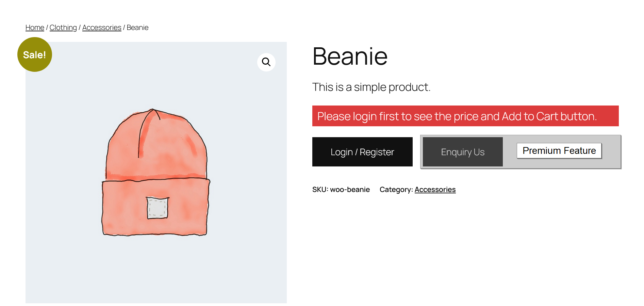Click the Login / Register button
The image size is (644, 306).
[x=362, y=152]
